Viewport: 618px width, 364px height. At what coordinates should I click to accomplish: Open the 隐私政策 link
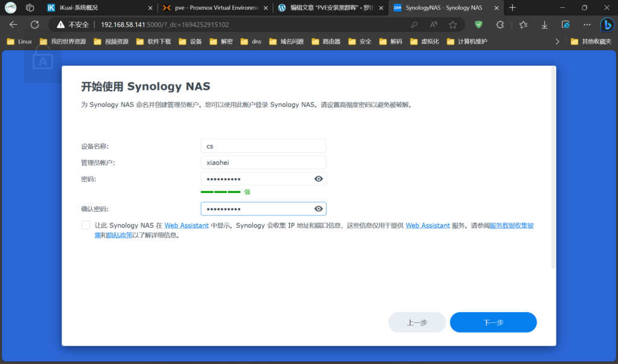click(x=119, y=235)
